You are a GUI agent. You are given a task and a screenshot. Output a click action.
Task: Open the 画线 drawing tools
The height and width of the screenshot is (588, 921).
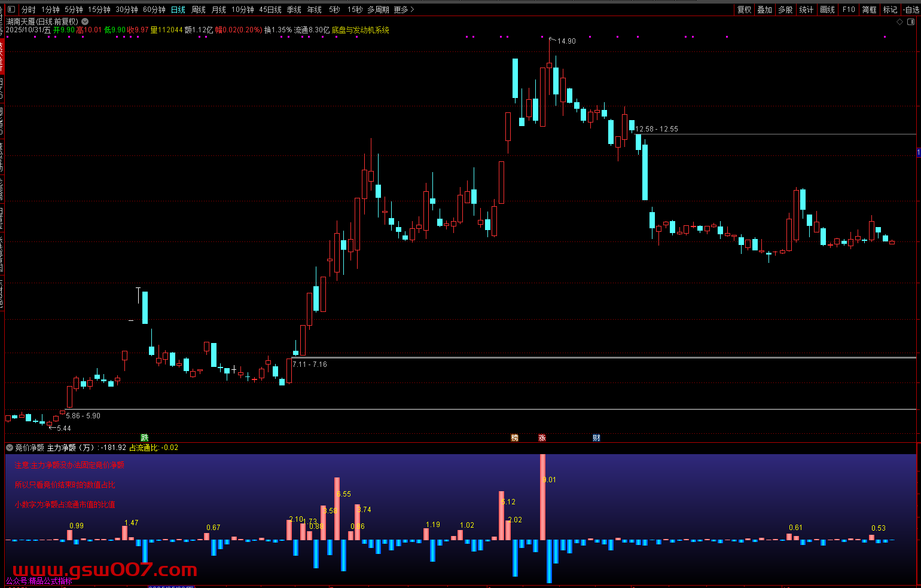[x=827, y=10]
